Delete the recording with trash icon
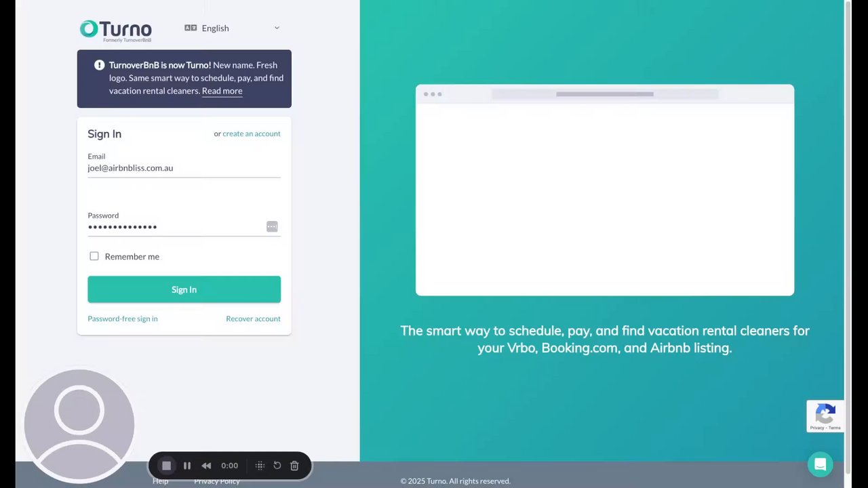 coord(294,466)
